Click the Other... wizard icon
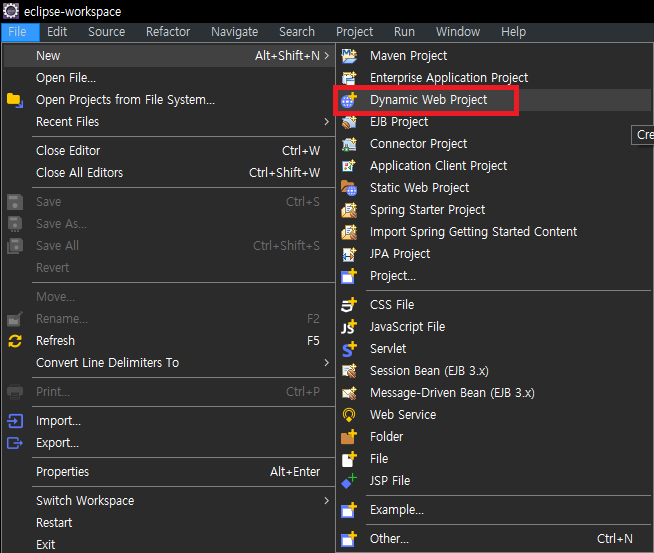654x553 pixels. click(x=349, y=539)
